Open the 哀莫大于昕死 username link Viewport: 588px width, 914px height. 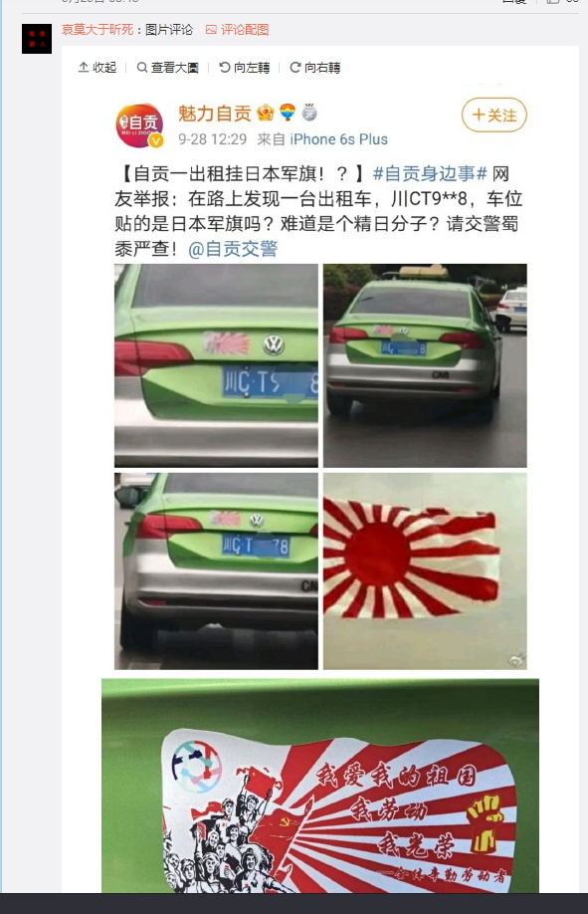coord(98,30)
